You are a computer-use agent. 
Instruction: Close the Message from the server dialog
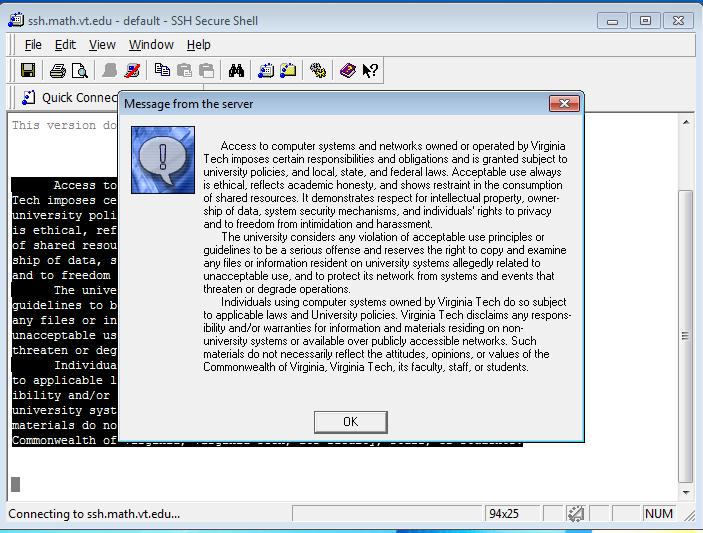564,104
